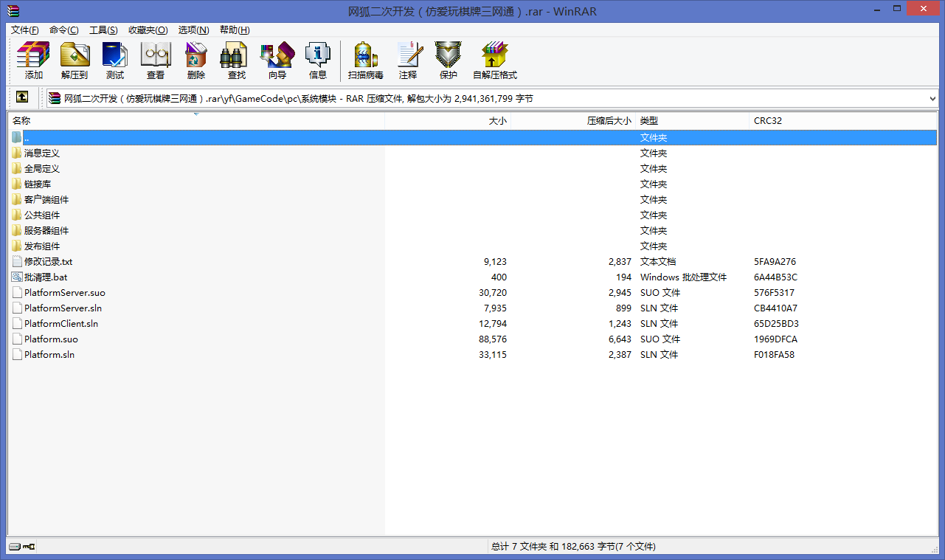
Task: Sort files by 压缩后大小 column header
Action: [573, 120]
